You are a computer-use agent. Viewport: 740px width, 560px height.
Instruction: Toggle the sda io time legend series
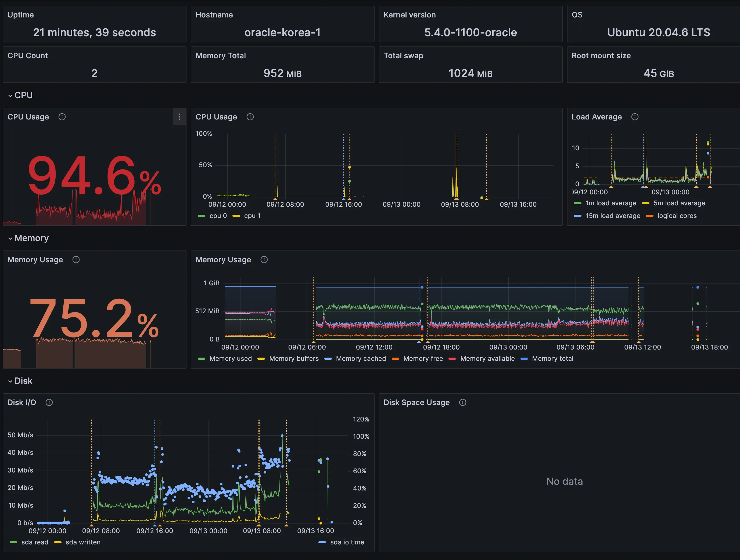[x=347, y=542]
